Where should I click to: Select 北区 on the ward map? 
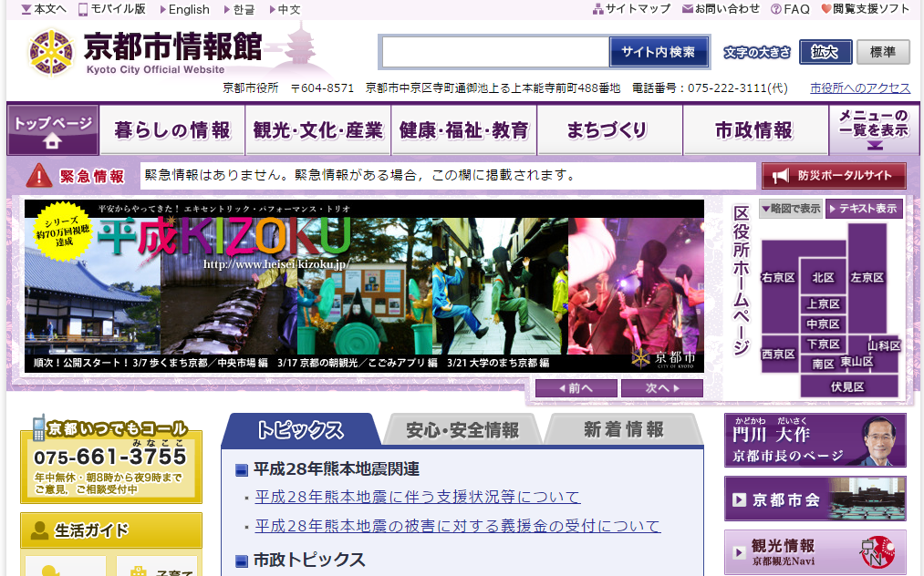(x=823, y=277)
